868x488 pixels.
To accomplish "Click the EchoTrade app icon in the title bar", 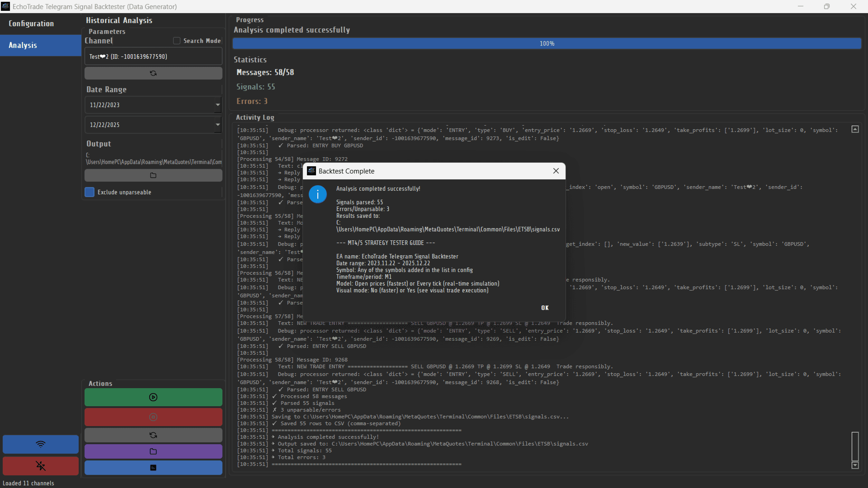I will click(x=5, y=6).
